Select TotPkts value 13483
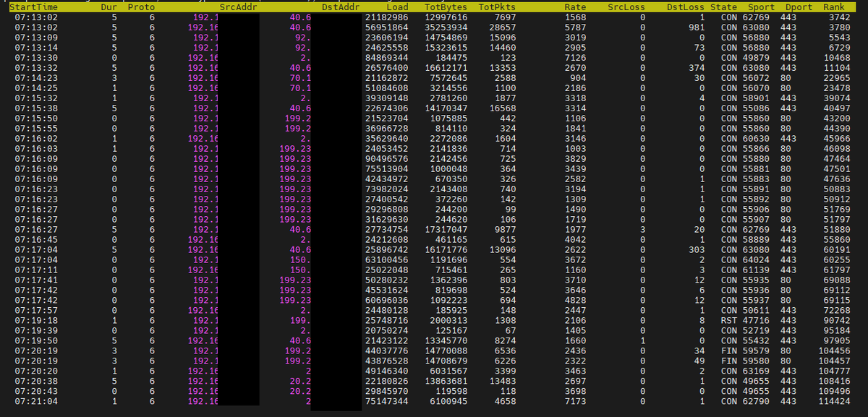Screen dimensions: 868x417 pos(502,380)
